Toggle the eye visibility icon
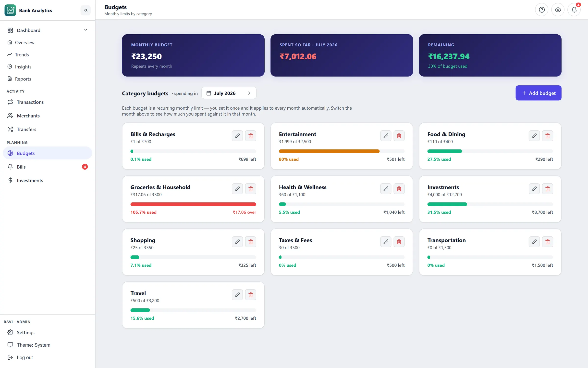 (558, 10)
